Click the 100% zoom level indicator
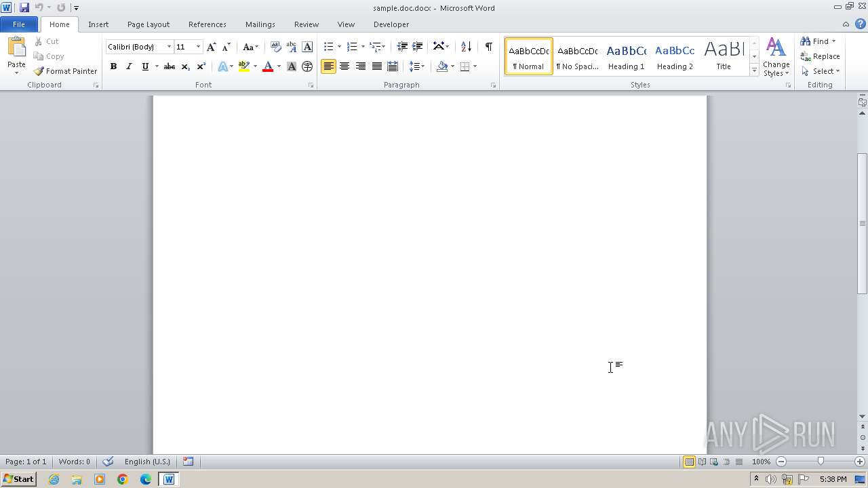 pyautogui.click(x=762, y=462)
